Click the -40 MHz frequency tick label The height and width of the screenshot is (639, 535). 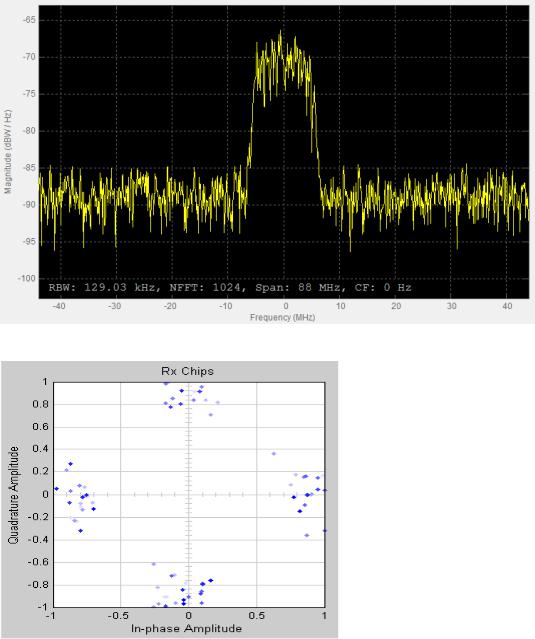pos(59,306)
